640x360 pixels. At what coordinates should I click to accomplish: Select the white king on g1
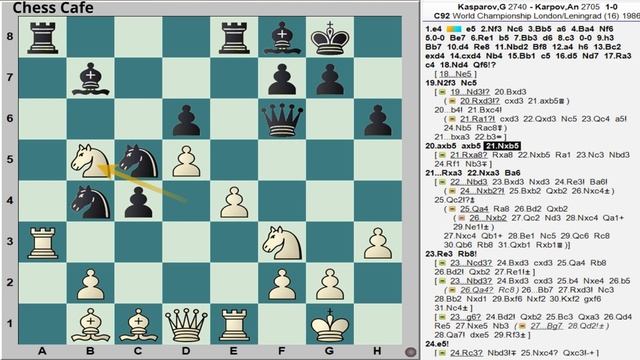[330, 325]
